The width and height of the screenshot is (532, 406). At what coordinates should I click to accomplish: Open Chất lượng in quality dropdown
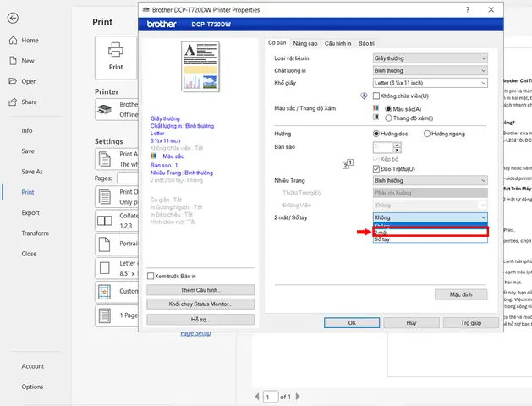431,70
